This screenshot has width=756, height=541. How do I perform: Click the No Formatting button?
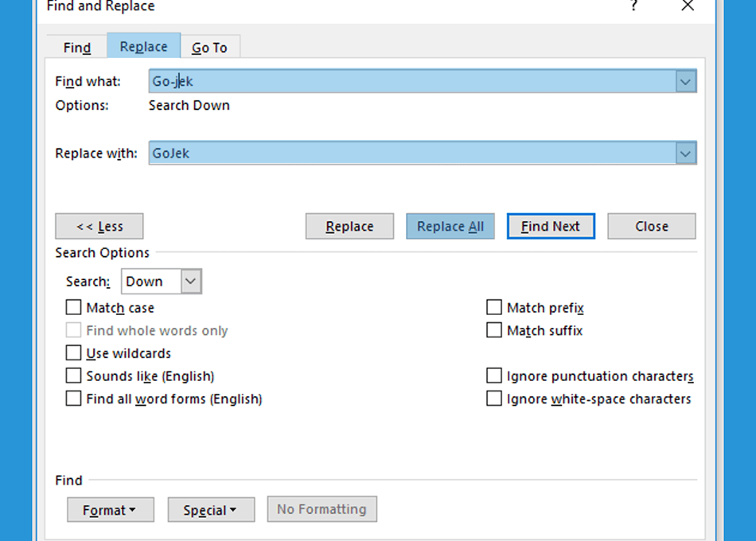(322, 509)
